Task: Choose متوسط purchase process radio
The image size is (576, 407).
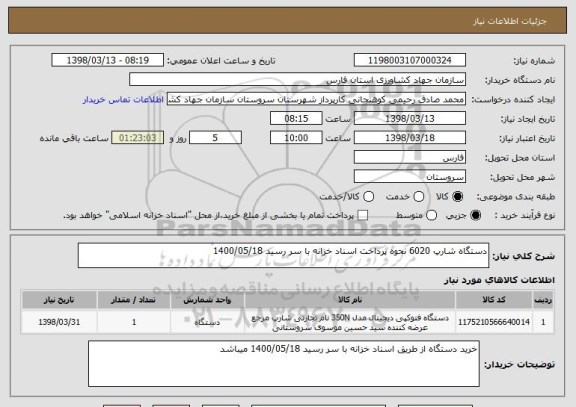Action: [431, 216]
